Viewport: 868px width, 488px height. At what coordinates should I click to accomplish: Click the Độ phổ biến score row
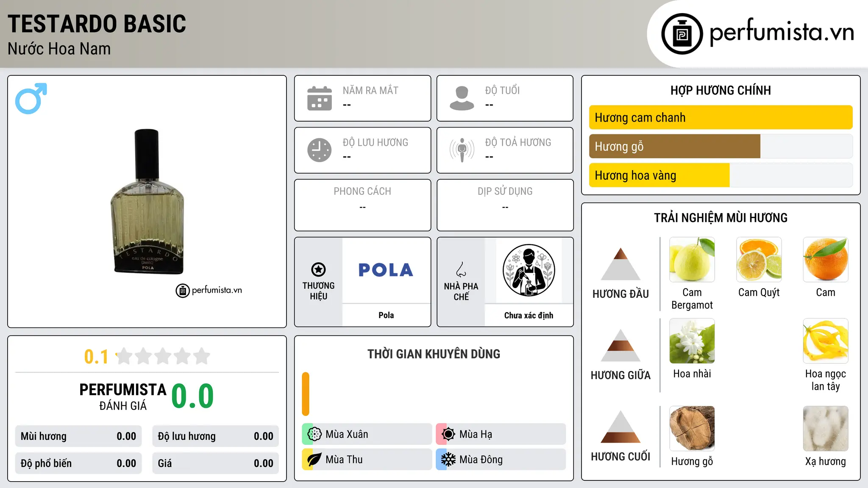click(x=78, y=463)
